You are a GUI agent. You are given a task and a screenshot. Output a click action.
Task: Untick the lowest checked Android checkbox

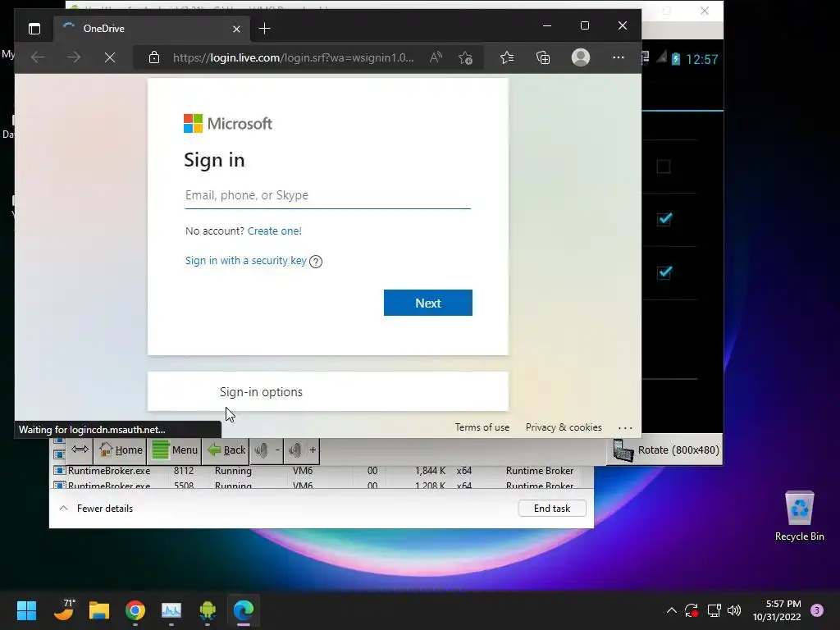664,272
